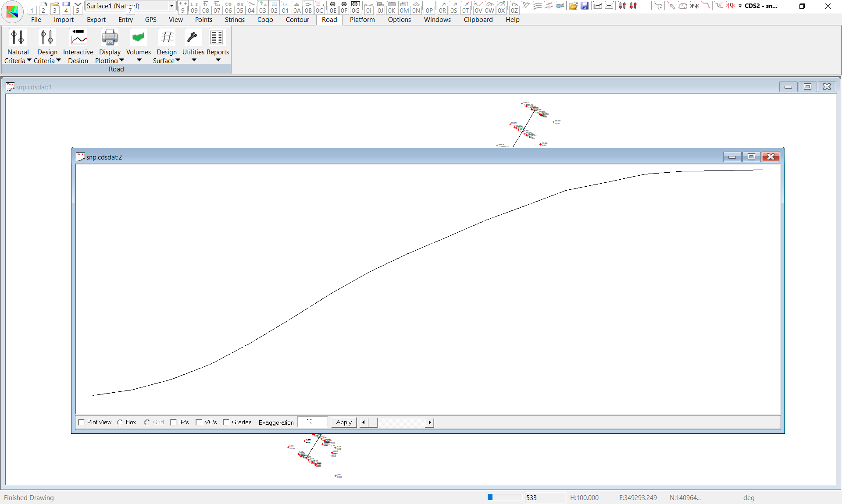Viewport: 842px width, 504px height.
Task: Open the Surface1 (Natural) dropdown
Action: (x=171, y=6)
